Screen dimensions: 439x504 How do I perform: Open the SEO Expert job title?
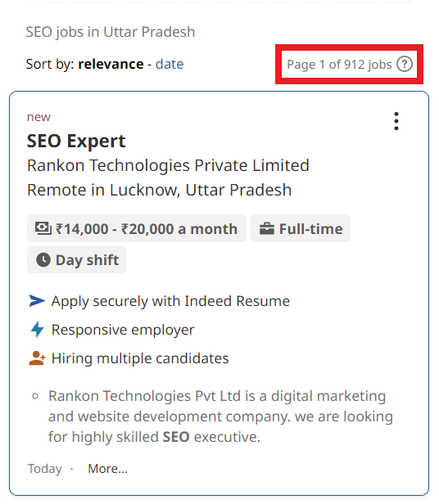click(76, 141)
